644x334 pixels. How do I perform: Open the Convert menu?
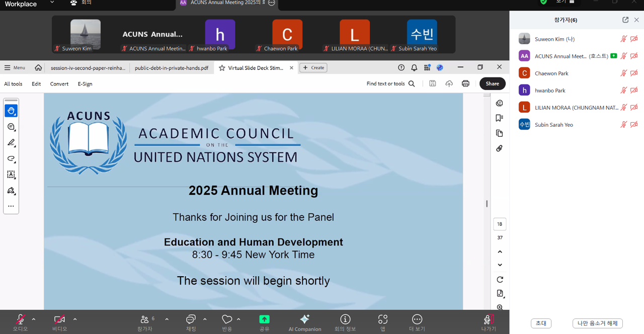coord(59,83)
